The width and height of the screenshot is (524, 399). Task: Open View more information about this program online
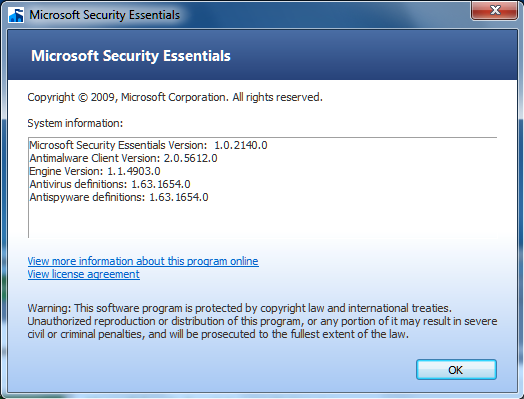(143, 261)
